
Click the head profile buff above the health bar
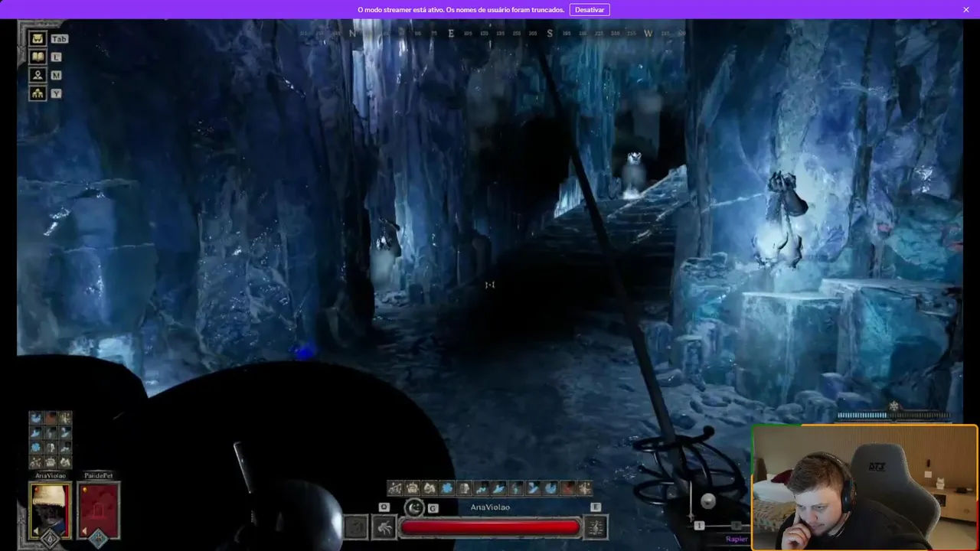[x=464, y=487]
